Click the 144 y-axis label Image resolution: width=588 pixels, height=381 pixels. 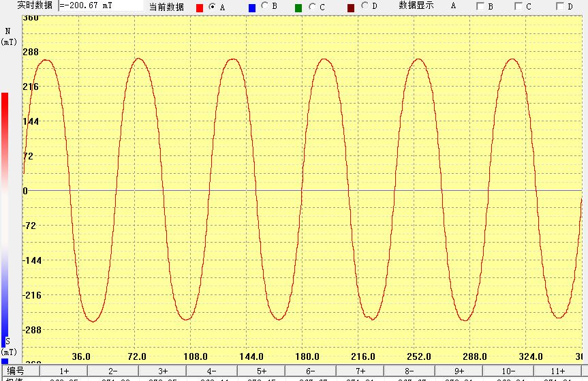[31, 121]
